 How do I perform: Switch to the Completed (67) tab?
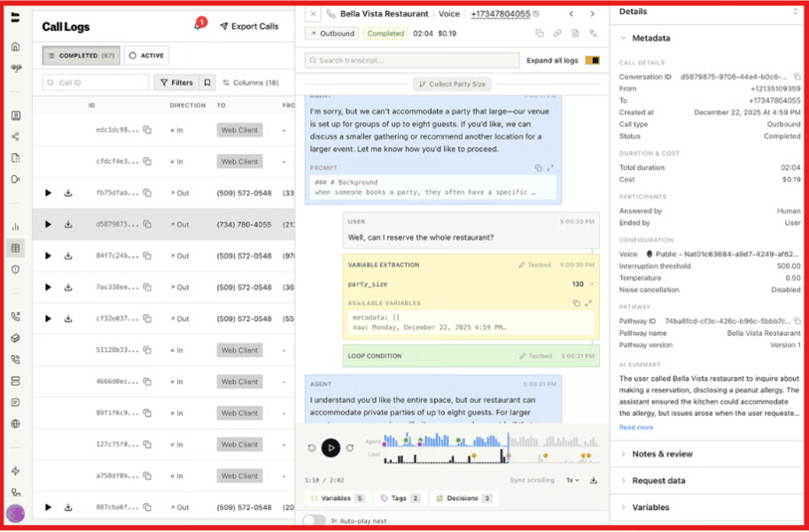pyautogui.click(x=81, y=56)
